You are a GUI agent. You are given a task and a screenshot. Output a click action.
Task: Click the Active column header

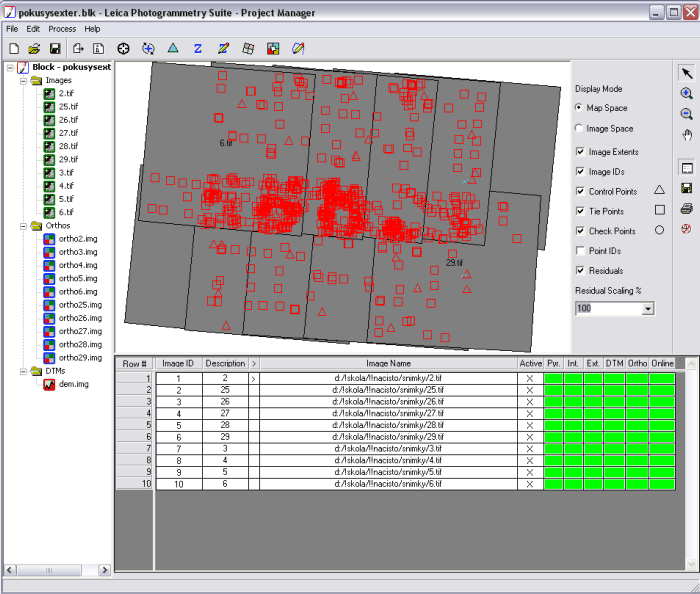(x=530, y=364)
